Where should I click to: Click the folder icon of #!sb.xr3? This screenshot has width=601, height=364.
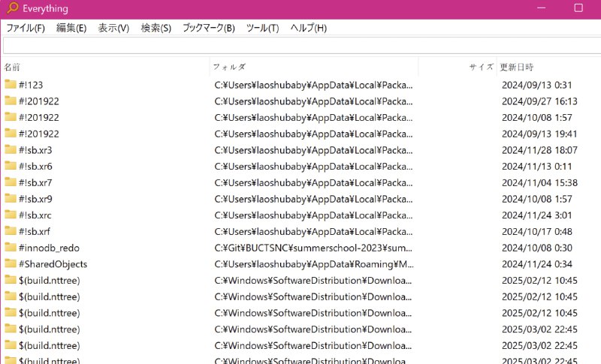coord(11,149)
